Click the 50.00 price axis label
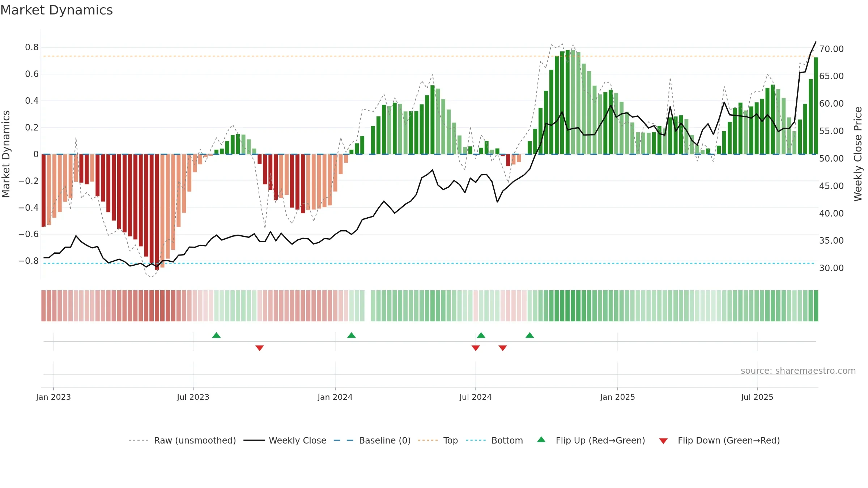This screenshot has height=488, width=868. [831, 158]
